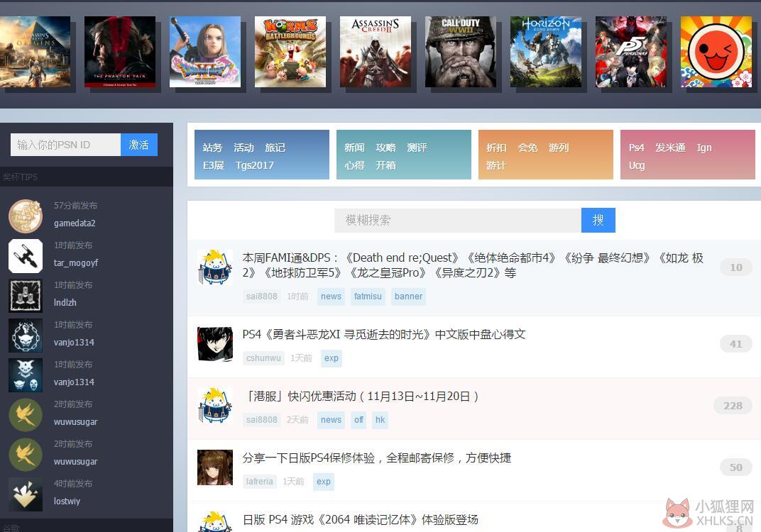Open tar_mogoyf username in the sidebar

pos(76,263)
